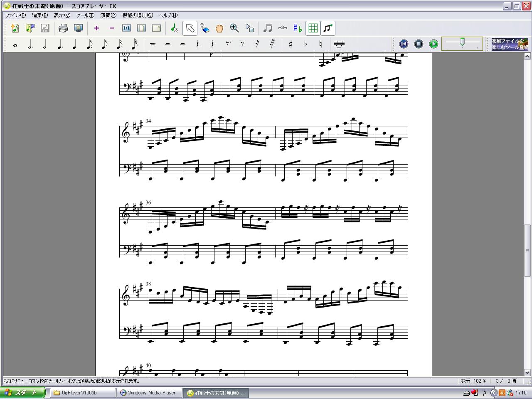This screenshot has width=532, height=399.
Task: Start score playback with green play button
Action: click(433, 44)
